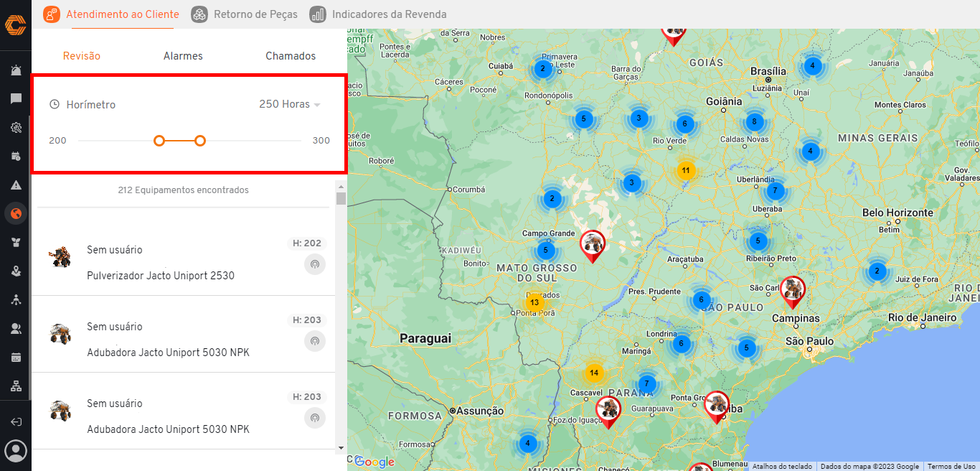The image size is (980, 471).
Task: Click connectivity icon on Pulverizador Uniport 2530 row
Action: [x=314, y=264]
